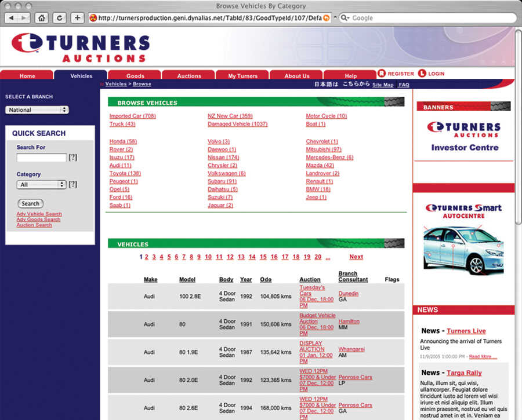Open the Whangarei branch link

351,349
